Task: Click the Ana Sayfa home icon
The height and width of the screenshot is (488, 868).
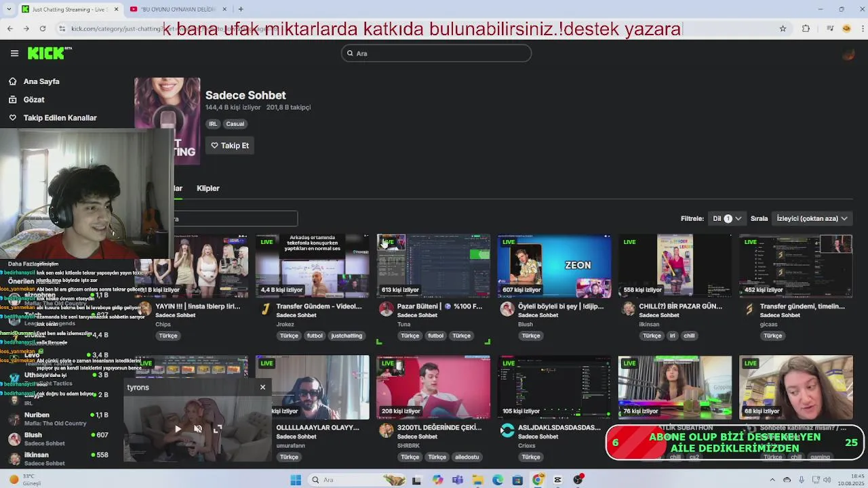Action: coord(12,81)
